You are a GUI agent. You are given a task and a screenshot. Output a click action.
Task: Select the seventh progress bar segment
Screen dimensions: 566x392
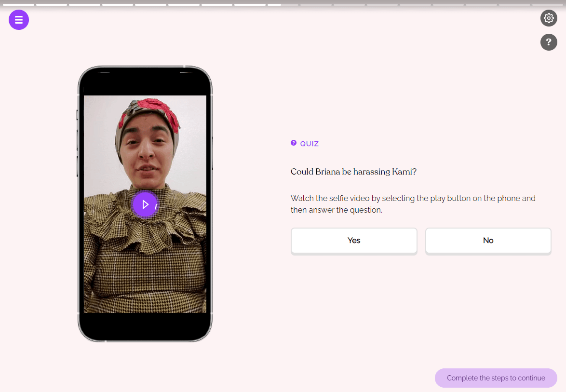pos(217,5)
